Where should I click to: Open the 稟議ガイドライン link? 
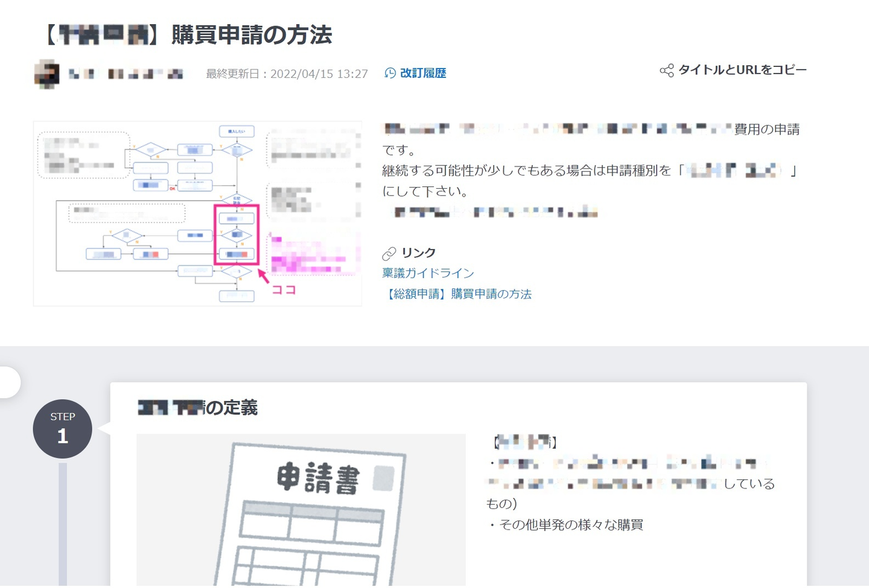click(428, 273)
